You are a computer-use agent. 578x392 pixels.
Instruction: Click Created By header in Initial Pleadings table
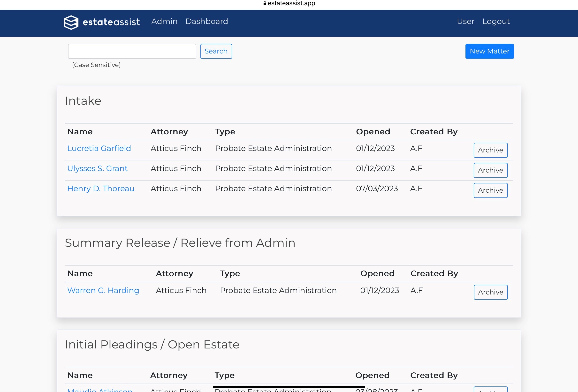pos(434,376)
